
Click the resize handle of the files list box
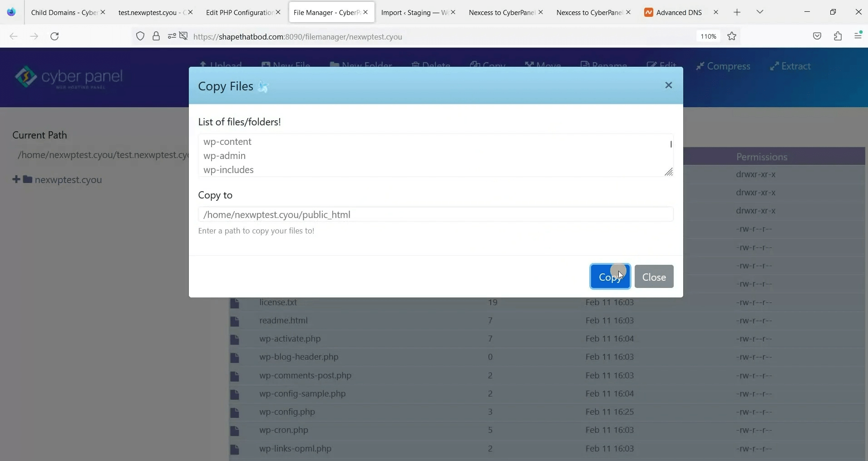669,172
